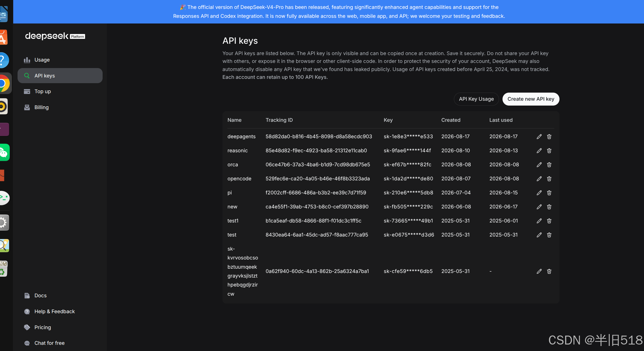Select API keys in the sidebar
644x351 pixels.
[x=60, y=76]
